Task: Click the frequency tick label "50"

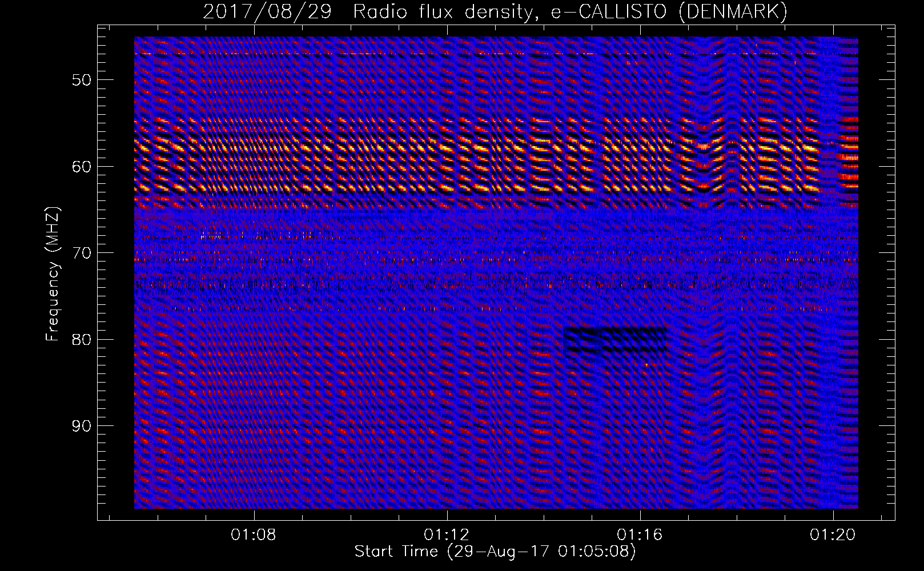Action: pos(82,79)
